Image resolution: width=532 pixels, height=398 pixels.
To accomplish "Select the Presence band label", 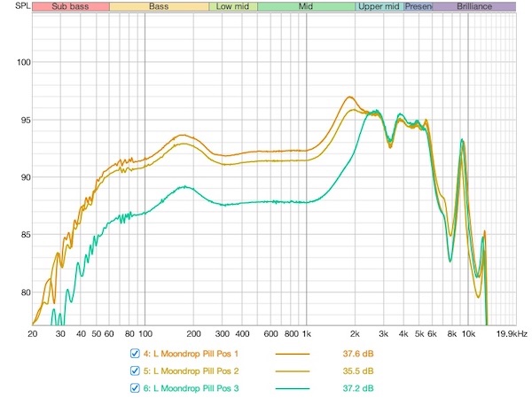I will [x=417, y=6].
